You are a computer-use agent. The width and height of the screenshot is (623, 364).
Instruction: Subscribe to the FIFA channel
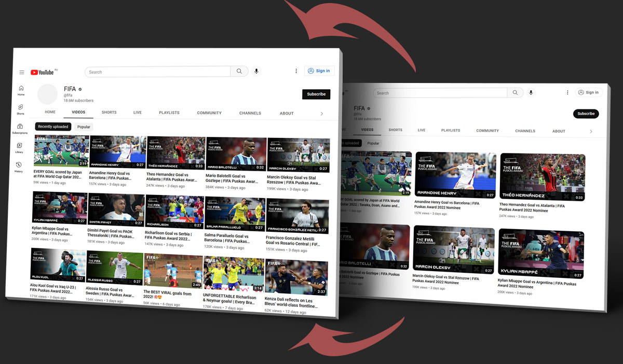[316, 94]
